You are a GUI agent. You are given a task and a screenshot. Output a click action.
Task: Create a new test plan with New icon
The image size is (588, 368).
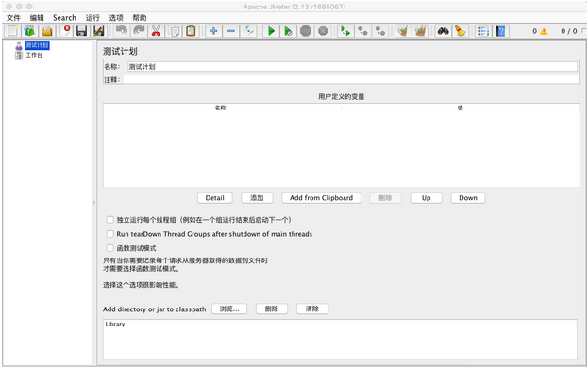[12, 31]
